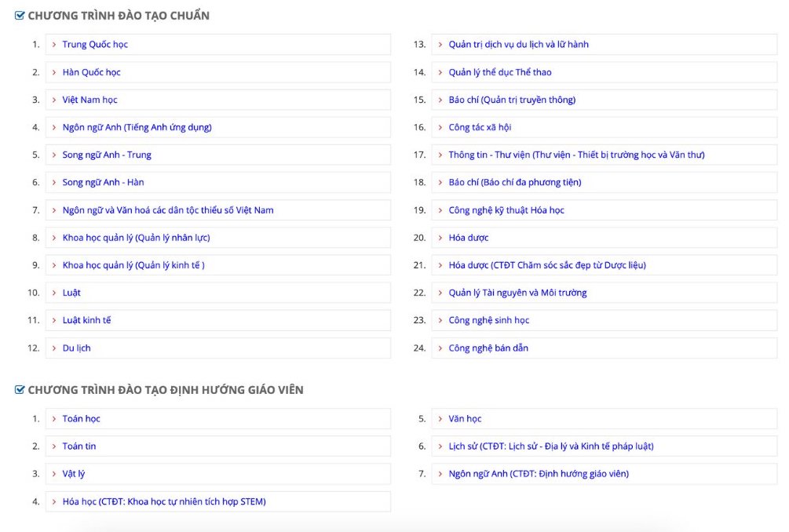The height and width of the screenshot is (532, 789).
Task: Open Báo chí (Quản trị truyền thông) link
Action: [512, 100]
